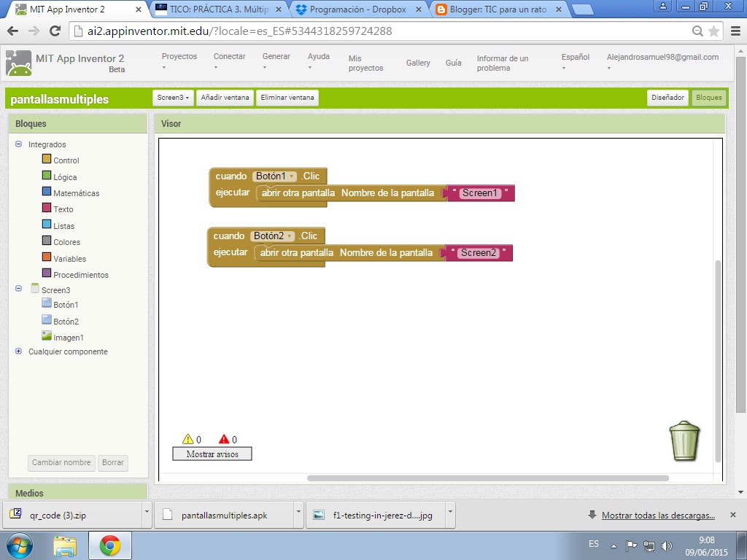Viewport: 747px width, 560px height.
Task: Open Windows Start button
Action: click(x=20, y=545)
